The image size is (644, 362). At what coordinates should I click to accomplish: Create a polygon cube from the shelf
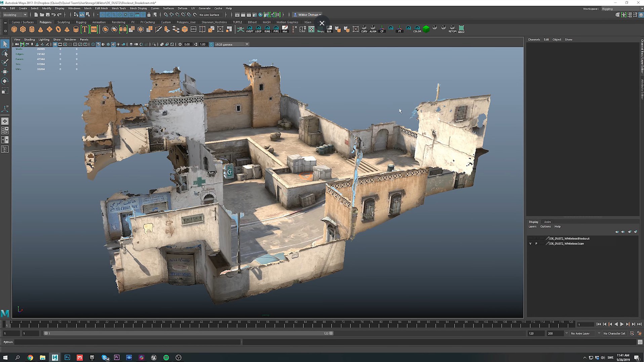click(x=23, y=30)
